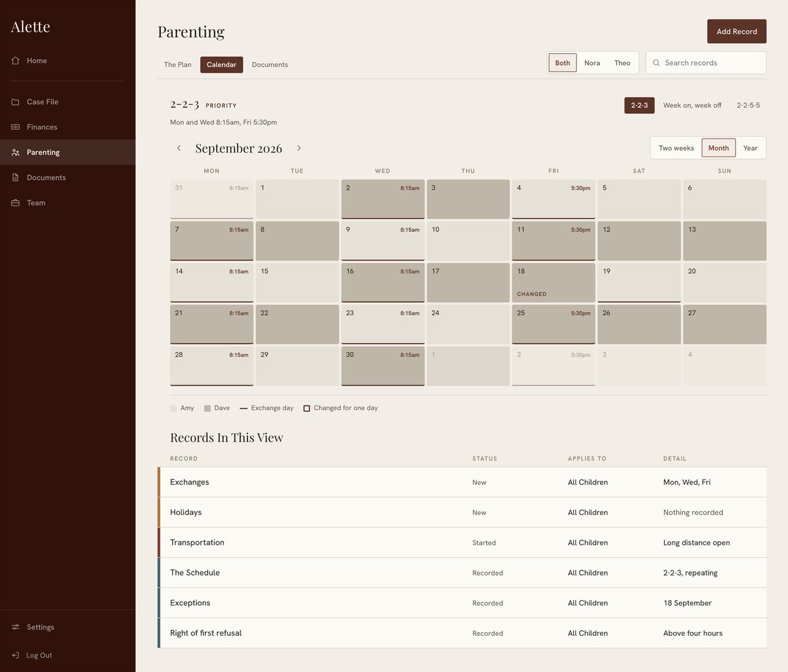Choose the 2-2-5-5 schedule pattern
Screen dimensions: 788x672
tap(748, 105)
